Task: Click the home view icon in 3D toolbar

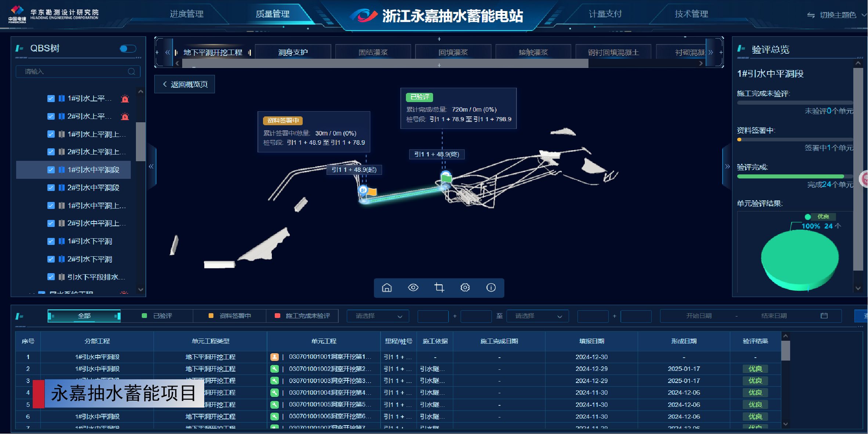Action: point(387,287)
